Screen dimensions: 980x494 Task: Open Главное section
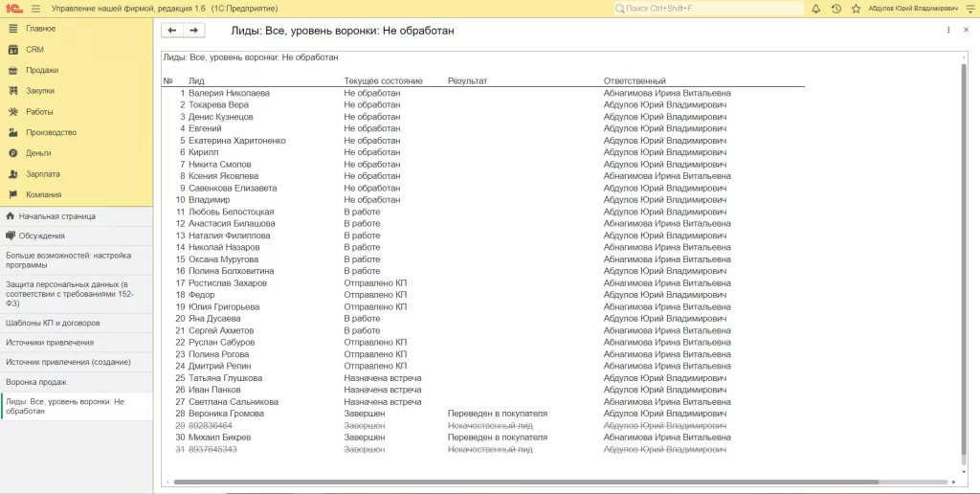pos(40,29)
